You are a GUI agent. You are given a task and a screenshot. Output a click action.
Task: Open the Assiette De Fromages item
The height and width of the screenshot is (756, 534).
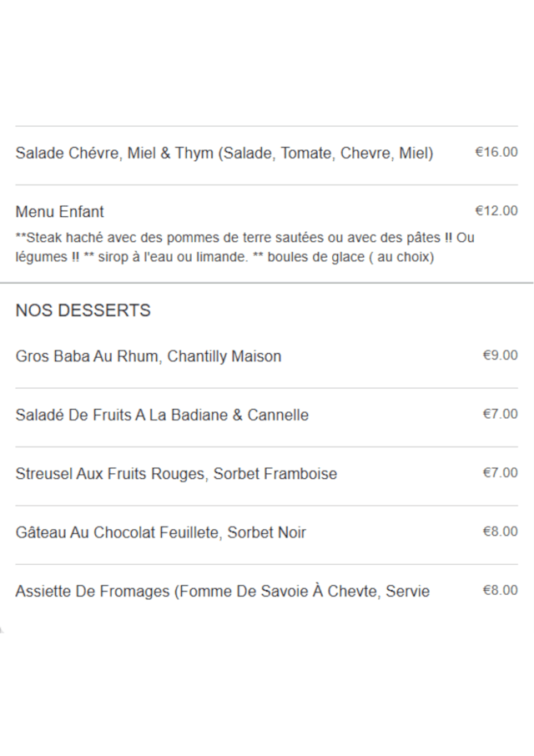tap(93, 592)
